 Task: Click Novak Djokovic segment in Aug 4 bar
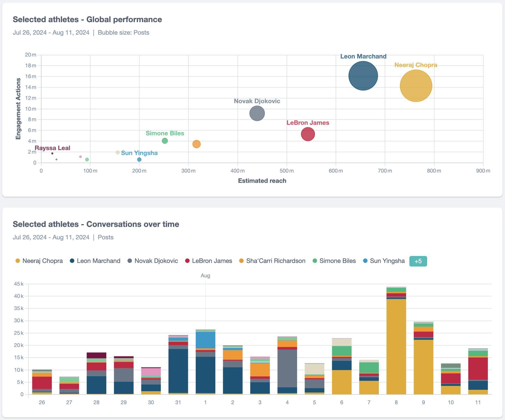point(287,368)
